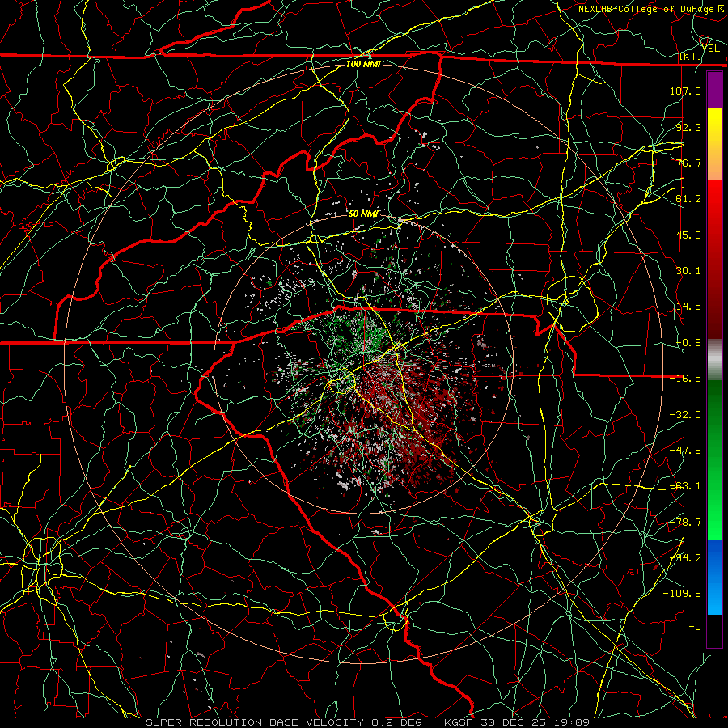Screen dimensions: 728x728
Task: Click the 92.3 value on the velocity scale
Action: tap(688, 127)
